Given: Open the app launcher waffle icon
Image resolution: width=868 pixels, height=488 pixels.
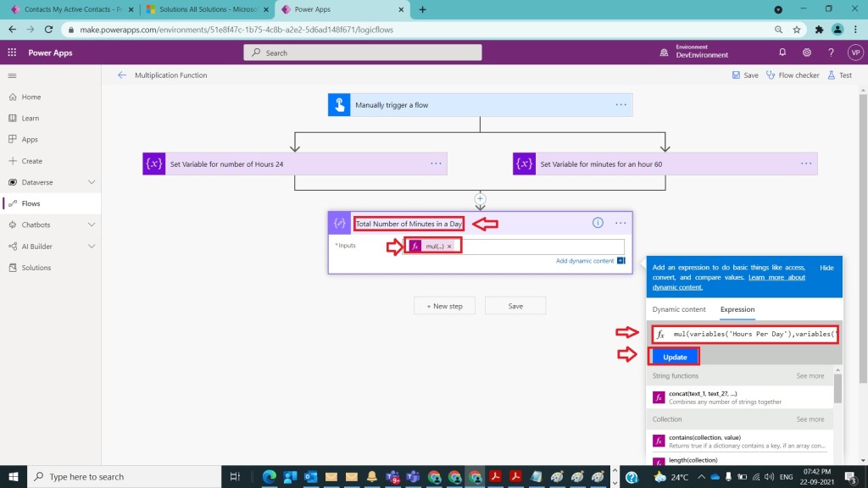Looking at the screenshot, I should click(x=13, y=53).
